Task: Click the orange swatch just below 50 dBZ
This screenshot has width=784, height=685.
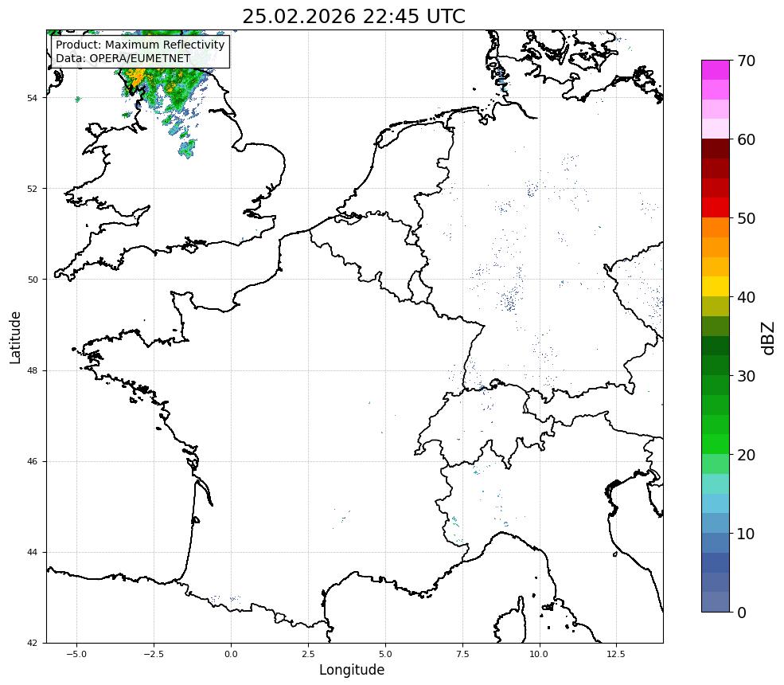Action: point(716,228)
